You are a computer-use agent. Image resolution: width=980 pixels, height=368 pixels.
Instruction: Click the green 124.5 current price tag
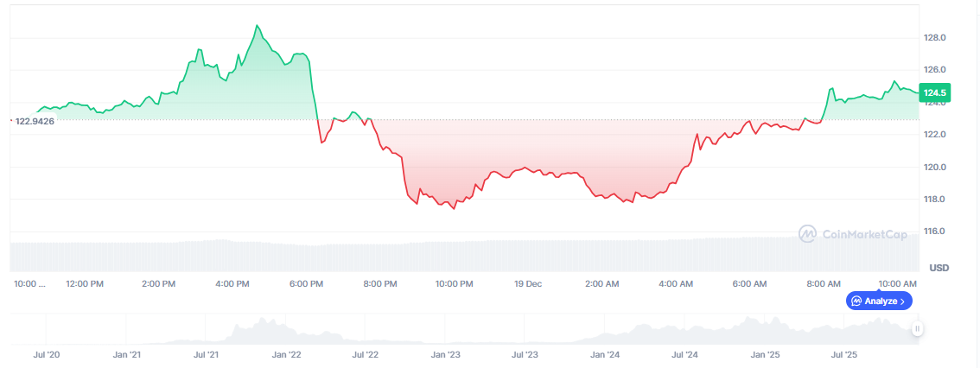point(934,92)
